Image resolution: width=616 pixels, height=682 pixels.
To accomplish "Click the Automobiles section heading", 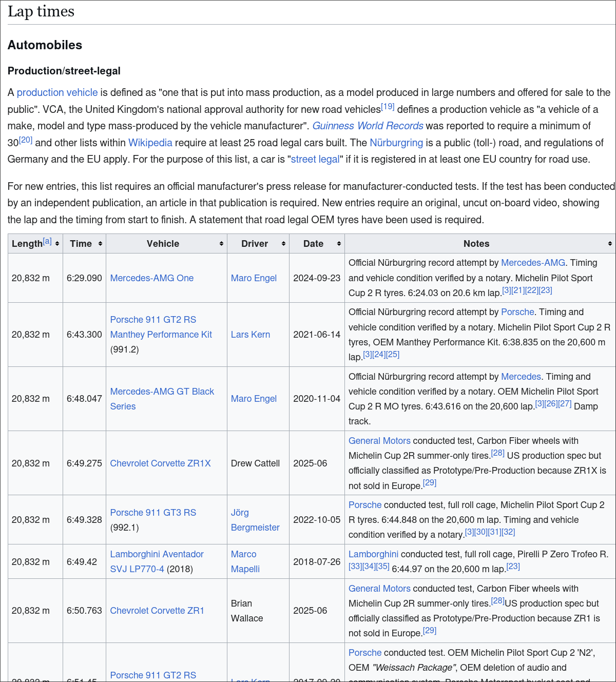I will (45, 45).
